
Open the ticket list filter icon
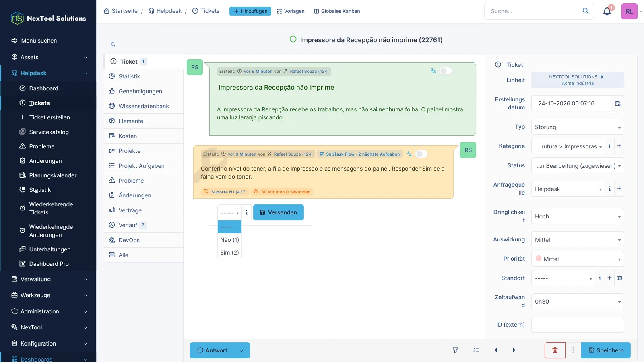click(x=111, y=43)
